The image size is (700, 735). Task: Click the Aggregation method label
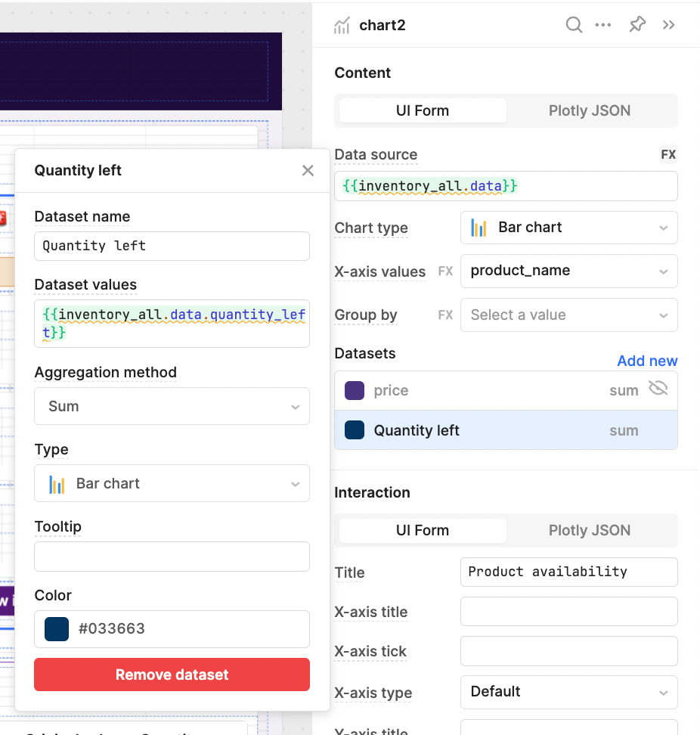click(x=105, y=372)
